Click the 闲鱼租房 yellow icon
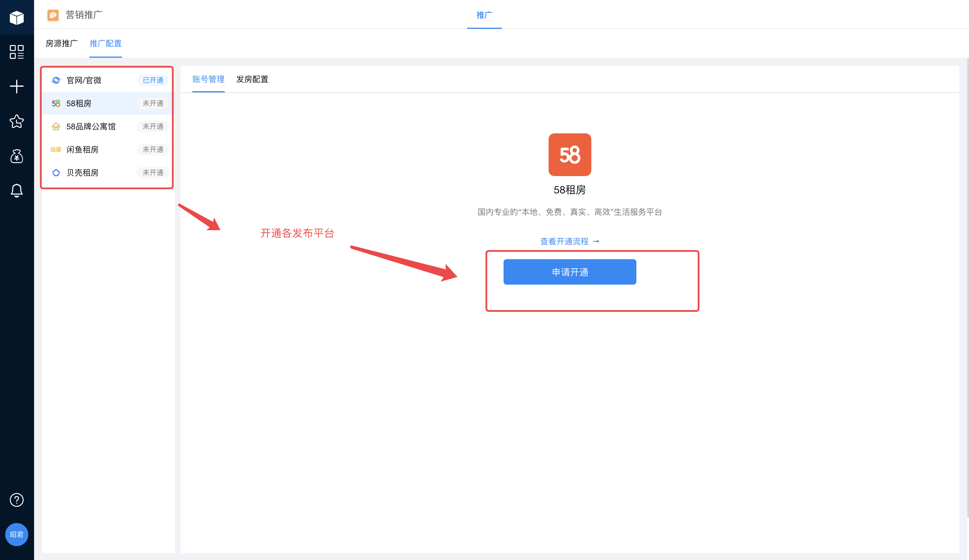 pos(56,149)
